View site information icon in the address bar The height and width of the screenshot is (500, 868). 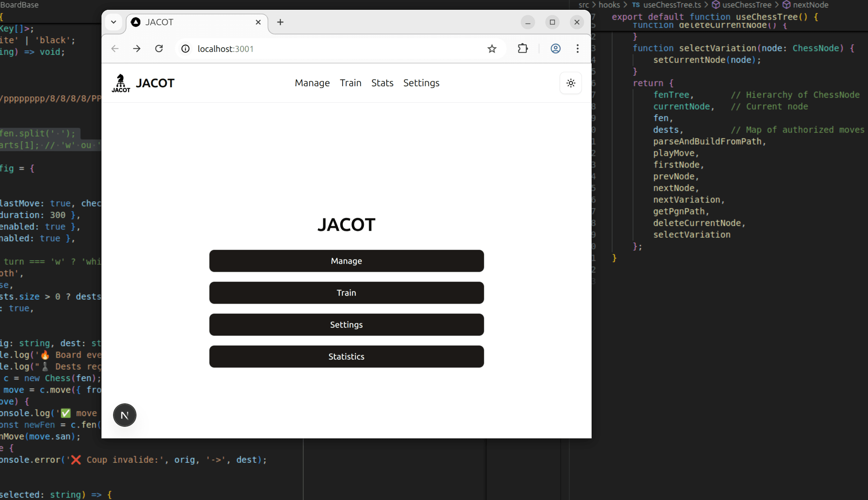[185, 49]
